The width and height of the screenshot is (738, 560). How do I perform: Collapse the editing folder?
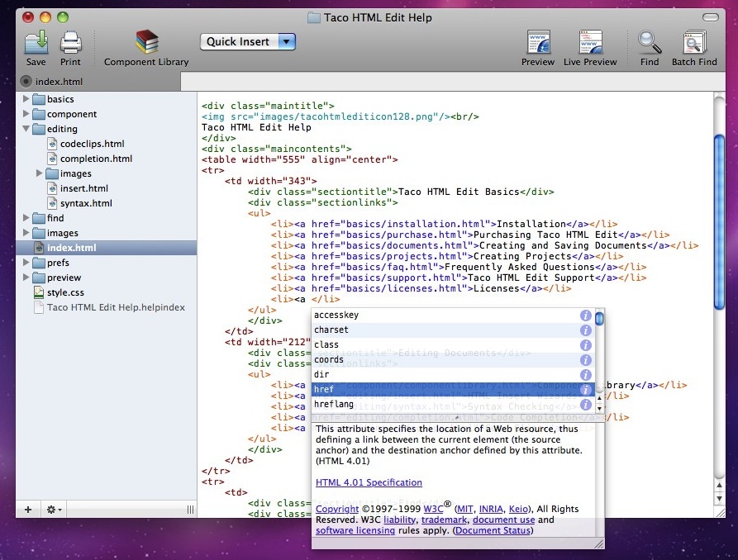click(x=26, y=129)
